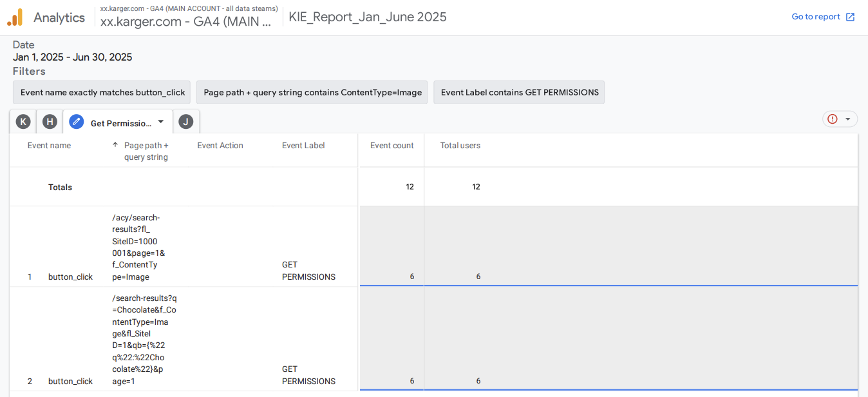Click GET PERMISSIONS label in row 1

click(308, 271)
